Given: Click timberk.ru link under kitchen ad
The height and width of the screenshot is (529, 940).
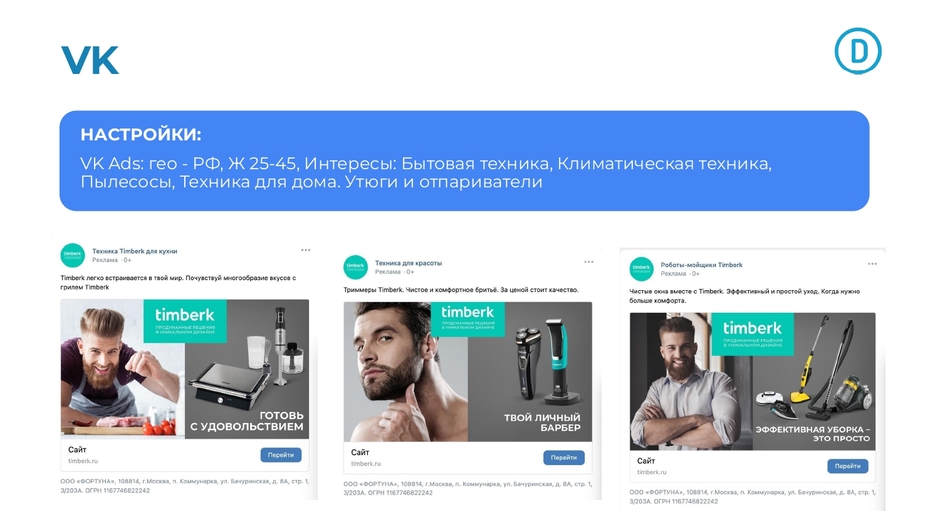Looking at the screenshot, I should click(83, 461).
